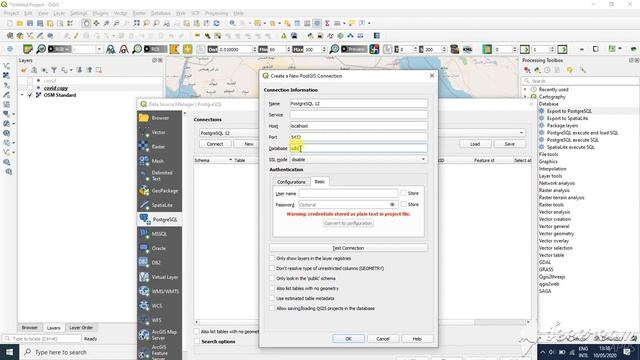Open Processing Toolbox history clock icon
640x360 pixels.
tap(547, 70)
